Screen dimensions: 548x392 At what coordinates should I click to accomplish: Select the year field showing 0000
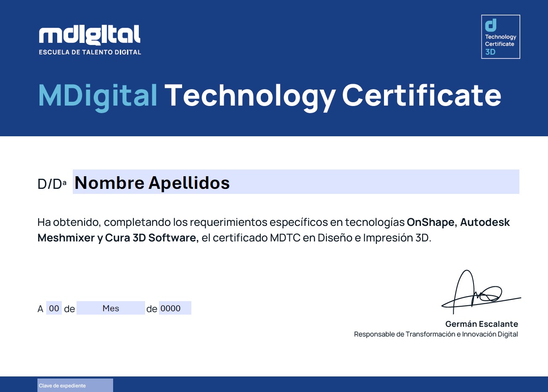pyautogui.click(x=175, y=308)
